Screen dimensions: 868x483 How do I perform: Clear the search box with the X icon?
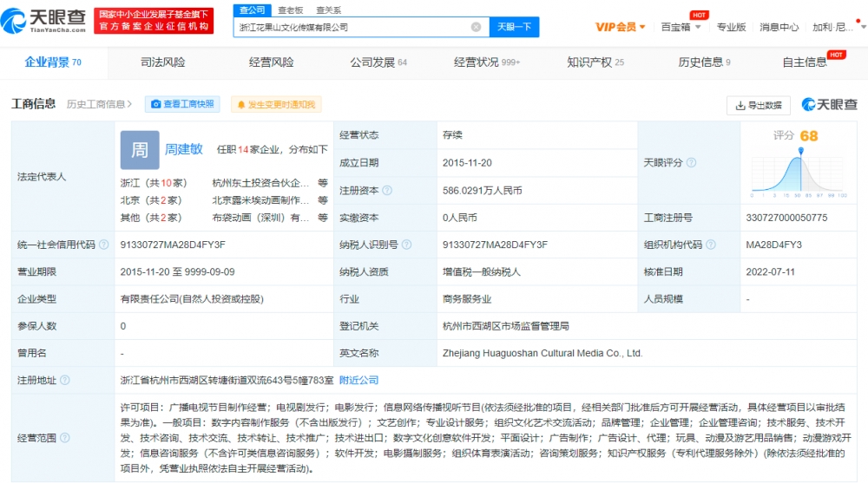click(476, 27)
